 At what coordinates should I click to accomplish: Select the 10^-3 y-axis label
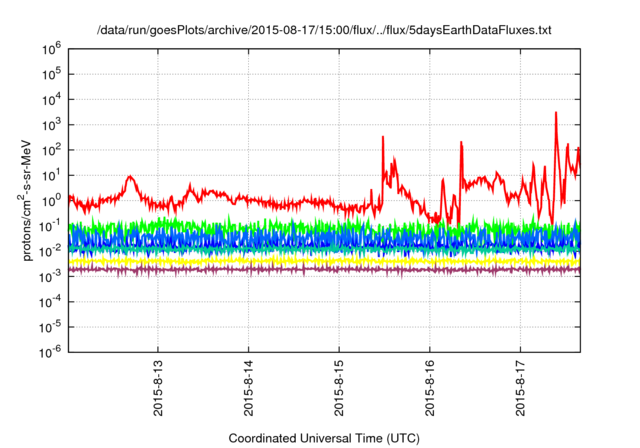(50, 277)
